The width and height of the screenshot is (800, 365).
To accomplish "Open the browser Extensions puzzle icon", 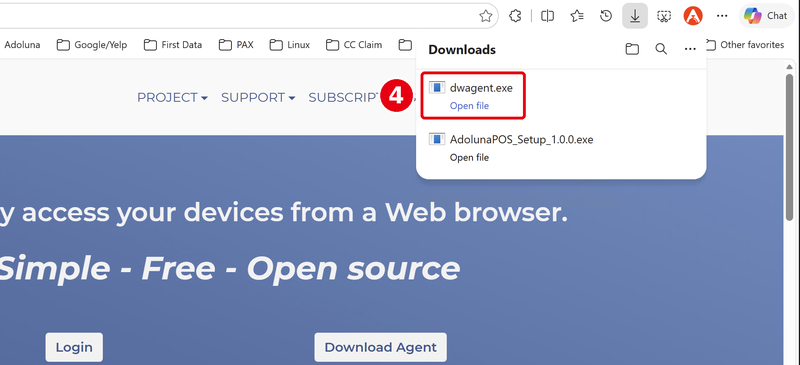I will click(515, 16).
